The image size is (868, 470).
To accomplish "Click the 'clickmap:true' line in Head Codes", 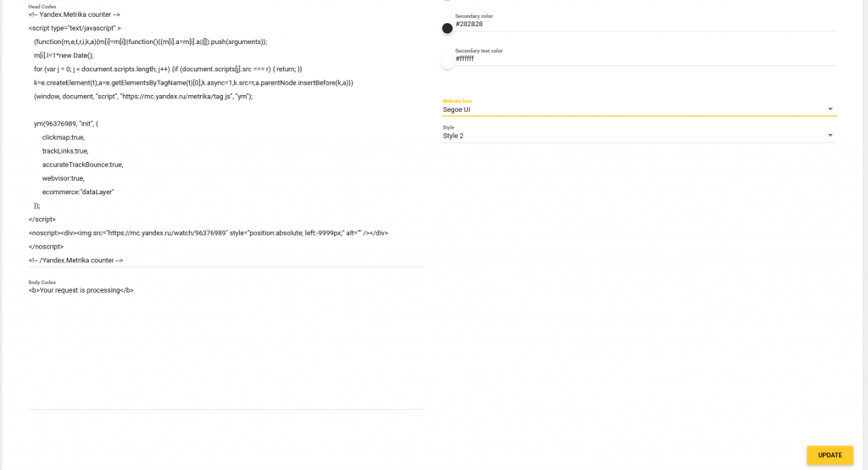I will [64, 137].
